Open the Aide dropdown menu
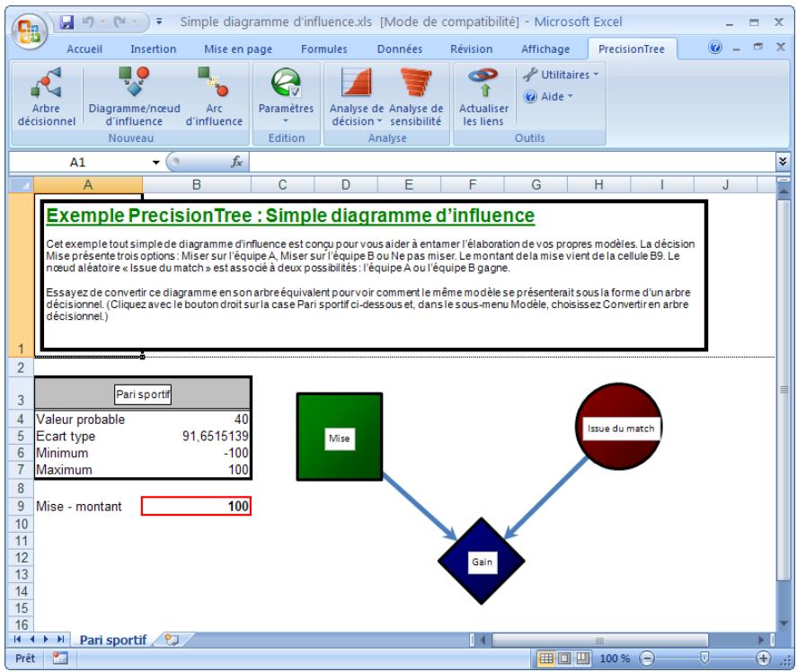Image resolution: width=797 pixels, height=672 pixels. [x=548, y=97]
